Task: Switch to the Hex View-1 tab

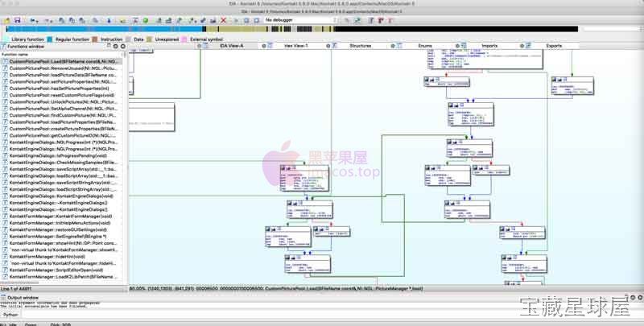Action: click(x=295, y=46)
